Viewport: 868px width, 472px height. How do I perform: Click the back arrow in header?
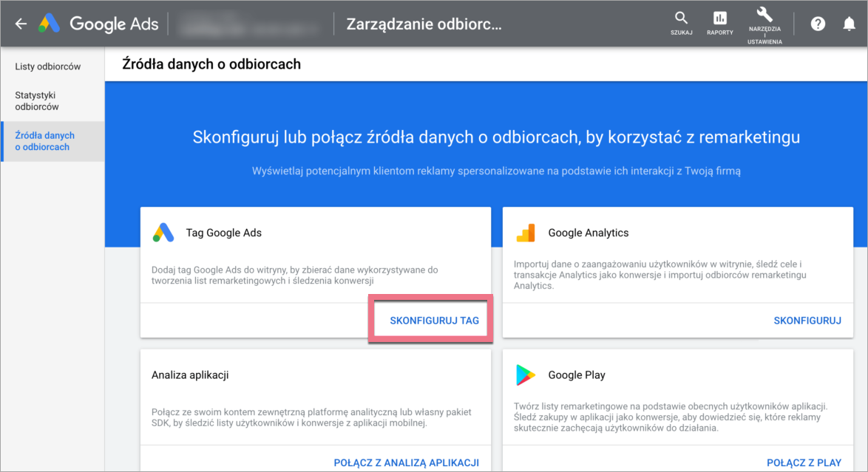pyautogui.click(x=21, y=24)
